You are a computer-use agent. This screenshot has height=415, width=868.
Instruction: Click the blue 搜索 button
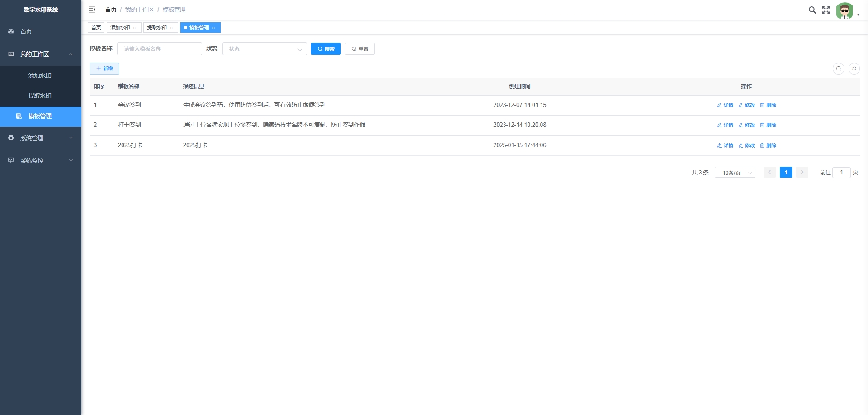pos(325,49)
